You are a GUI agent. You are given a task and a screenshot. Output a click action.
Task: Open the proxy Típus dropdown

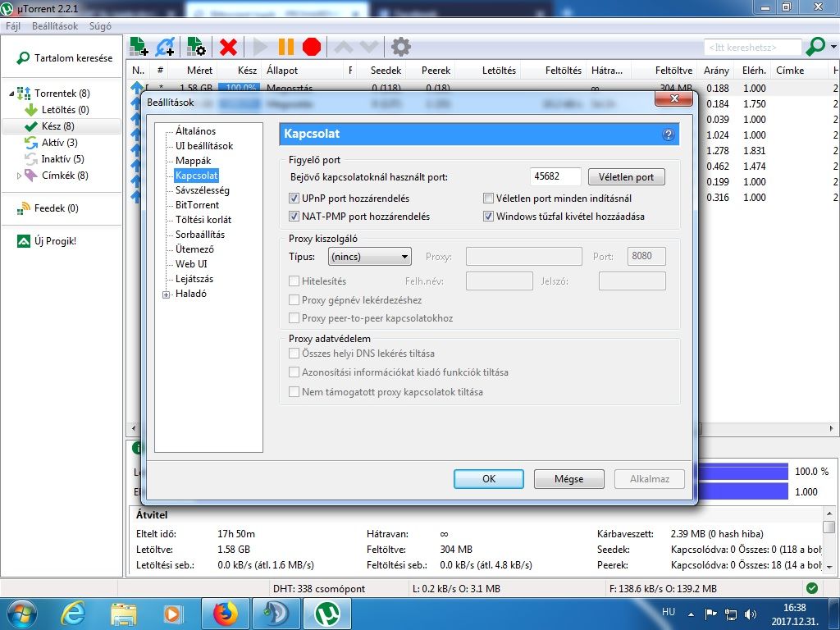click(x=370, y=257)
